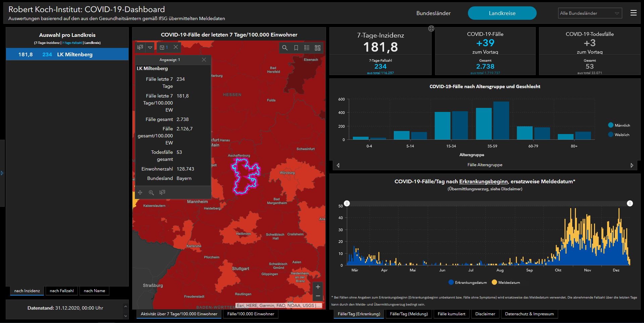Sort list using nach Fallzahl tab
644x323 pixels.
pos(62,291)
